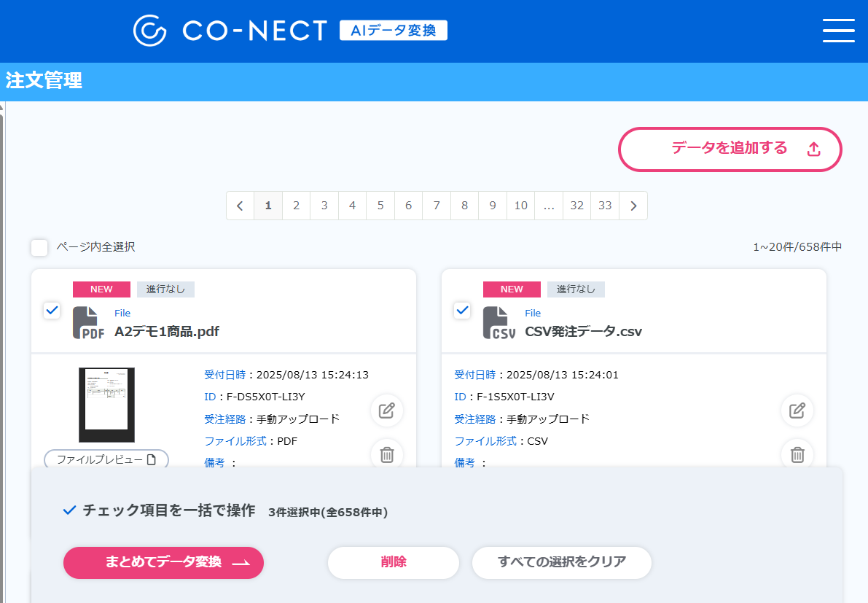
Task: Uncheck the CSV発注データ.csv selection checkbox
Action: [x=462, y=310]
